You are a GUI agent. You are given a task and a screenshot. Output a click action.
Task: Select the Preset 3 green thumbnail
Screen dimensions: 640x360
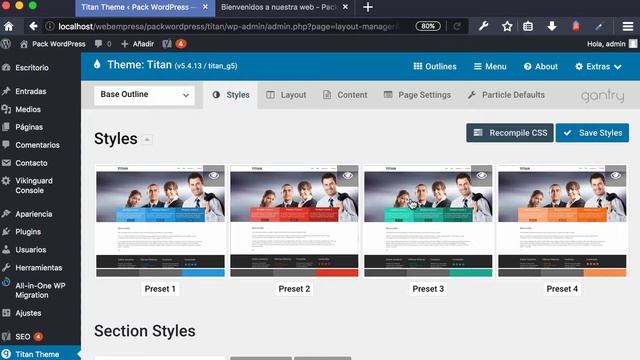[x=428, y=221]
